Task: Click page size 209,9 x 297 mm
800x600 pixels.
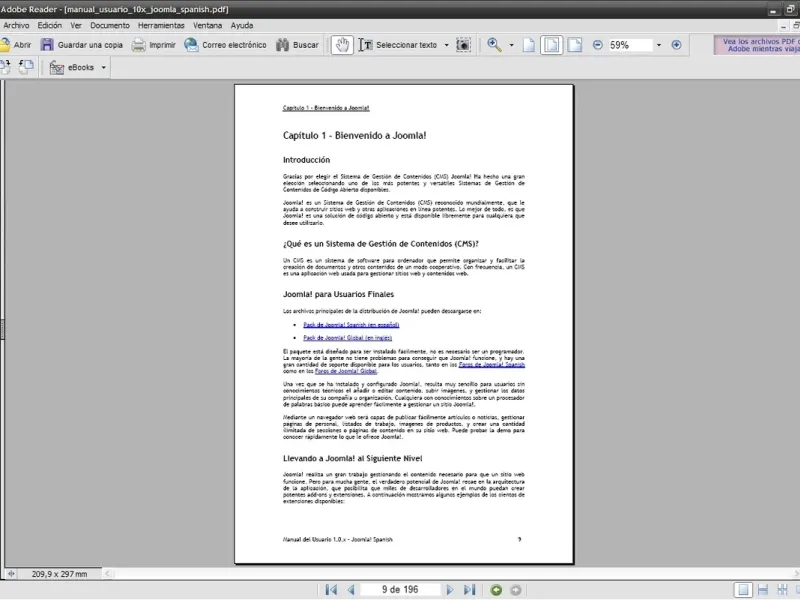Action: [59, 574]
